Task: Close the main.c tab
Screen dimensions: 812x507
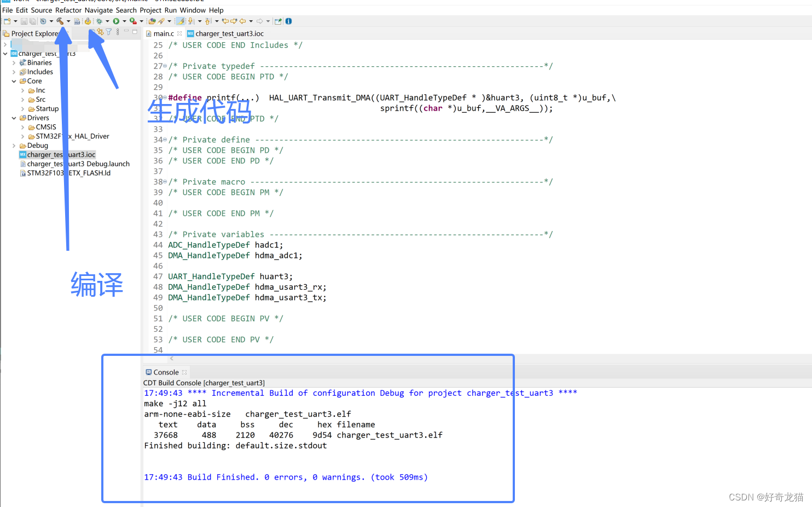Action: 179,33
